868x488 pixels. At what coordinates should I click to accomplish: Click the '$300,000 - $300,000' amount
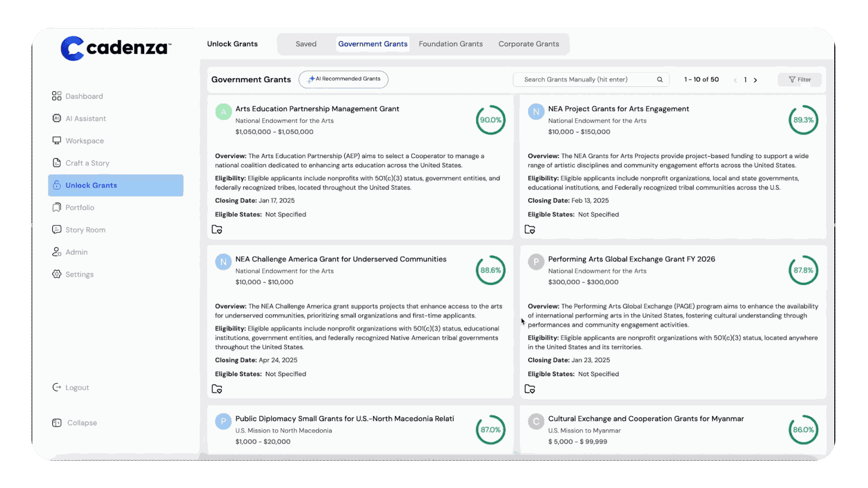583,282
